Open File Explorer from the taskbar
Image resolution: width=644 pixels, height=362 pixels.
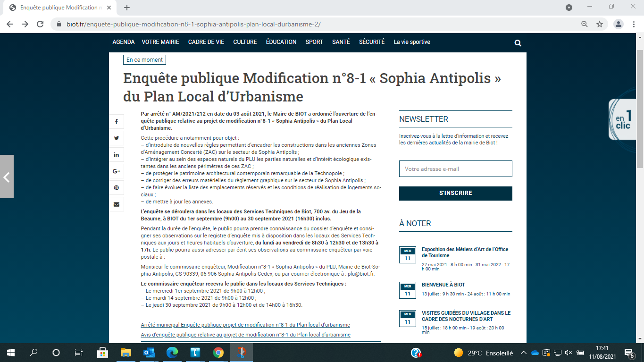126,353
